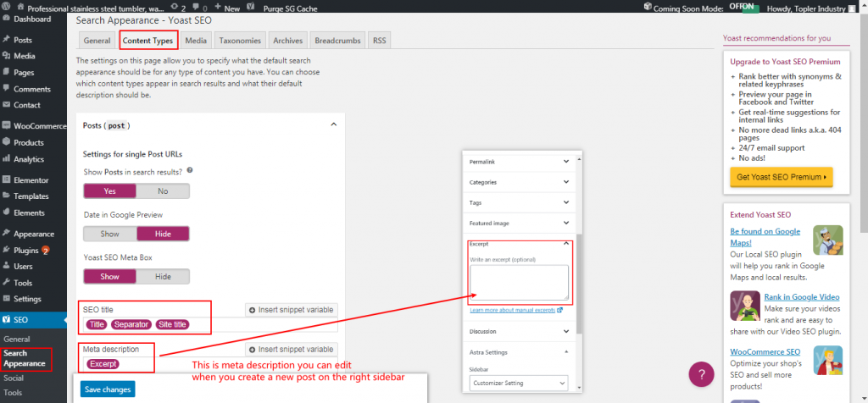This screenshot has height=403, width=868.
Task: Open the Sidebar Customizer Setting dropdown
Action: point(518,384)
